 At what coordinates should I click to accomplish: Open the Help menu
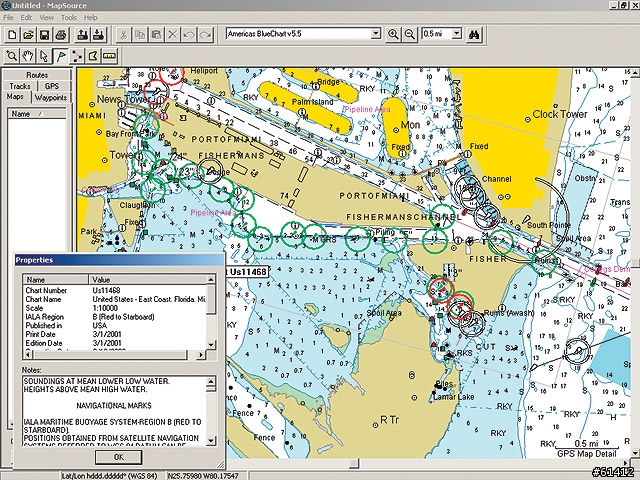point(91,18)
